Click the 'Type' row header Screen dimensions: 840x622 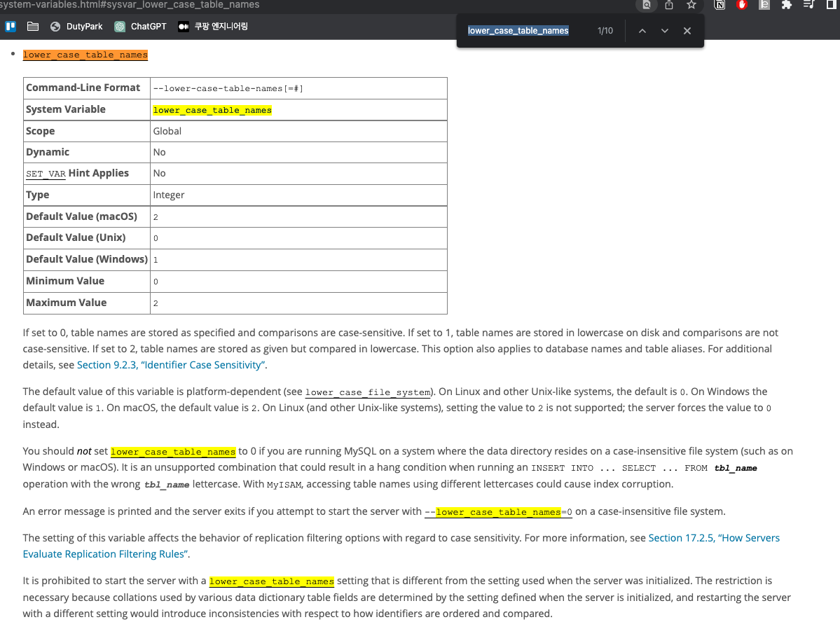tap(87, 195)
